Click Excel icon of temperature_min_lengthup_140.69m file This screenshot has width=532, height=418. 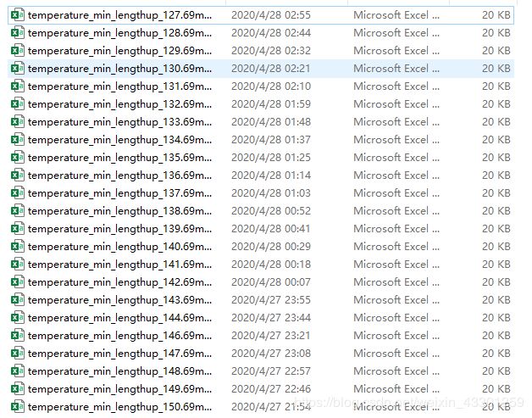[17, 247]
